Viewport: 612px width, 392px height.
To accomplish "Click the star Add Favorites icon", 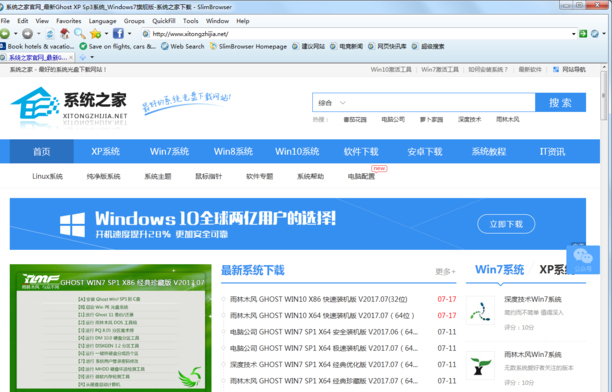I will [x=95, y=34].
